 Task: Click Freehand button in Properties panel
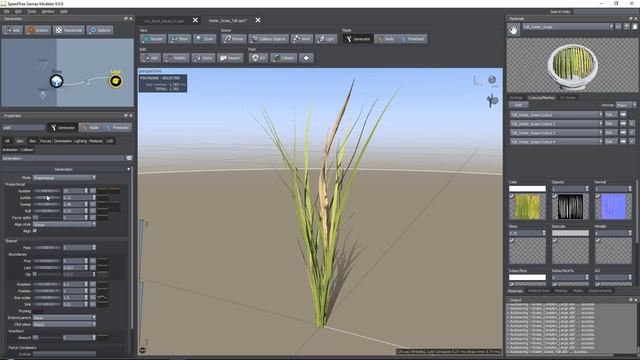117,128
